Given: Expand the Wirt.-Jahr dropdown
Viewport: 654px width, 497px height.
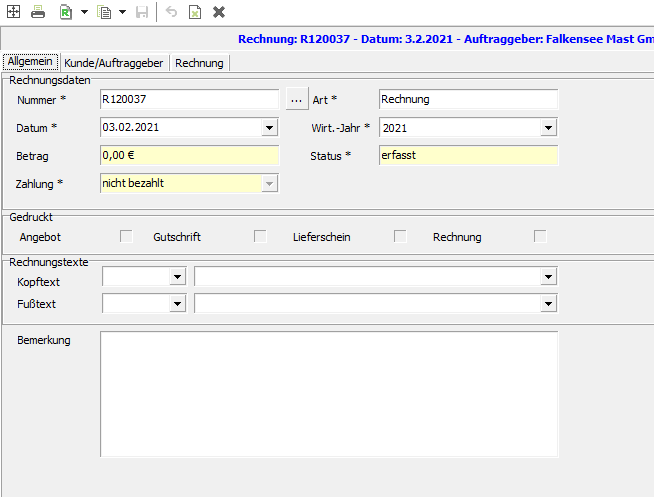Looking at the screenshot, I should point(548,128).
